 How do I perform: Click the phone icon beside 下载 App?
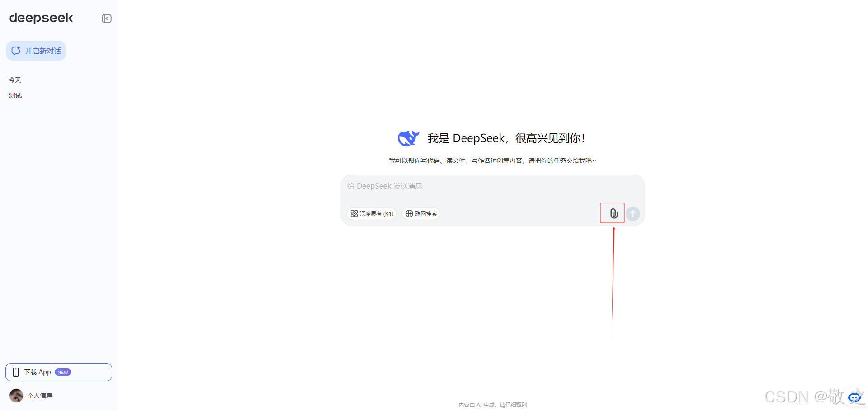16,372
